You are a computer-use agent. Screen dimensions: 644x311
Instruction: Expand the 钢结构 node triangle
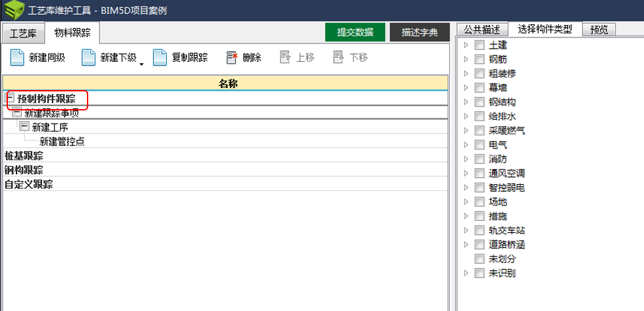pyautogui.click(x=466, y=102)
